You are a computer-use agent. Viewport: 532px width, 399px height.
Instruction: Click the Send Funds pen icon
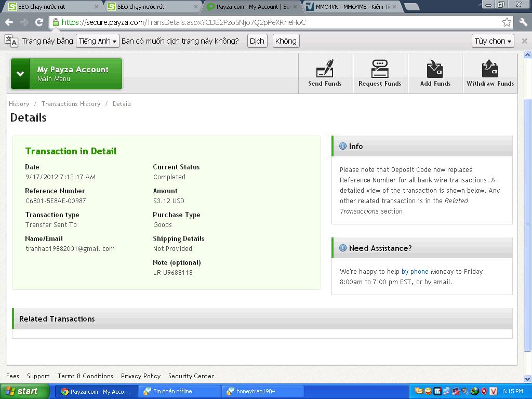pos(325,68)
